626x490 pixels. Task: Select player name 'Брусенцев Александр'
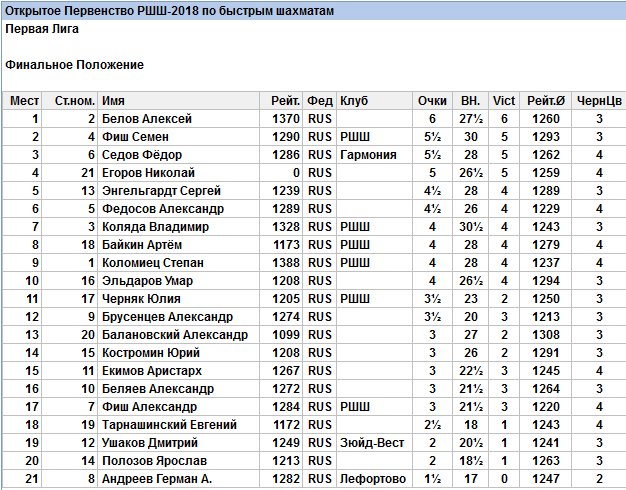click(167, 317)
